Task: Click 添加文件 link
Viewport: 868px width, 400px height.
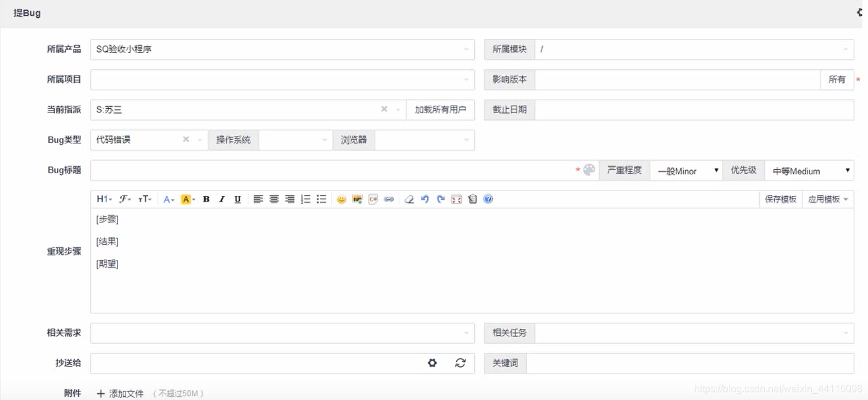Action: tap(126, 394)
